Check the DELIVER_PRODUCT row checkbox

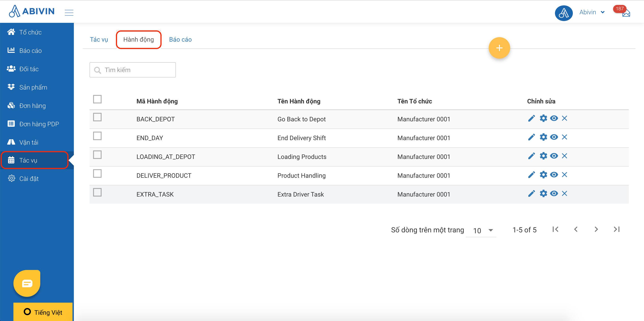[x=97, y=173]
